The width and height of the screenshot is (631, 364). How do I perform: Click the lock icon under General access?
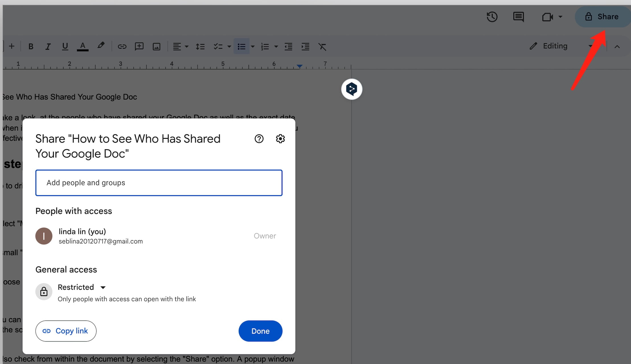[x=44, y=292]
